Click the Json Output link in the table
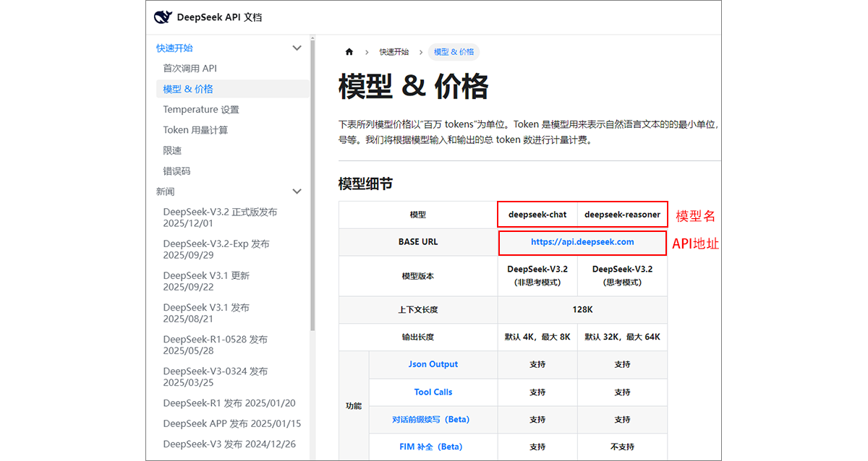This screenshot has height=461, width=868. (x=433, y=364)
